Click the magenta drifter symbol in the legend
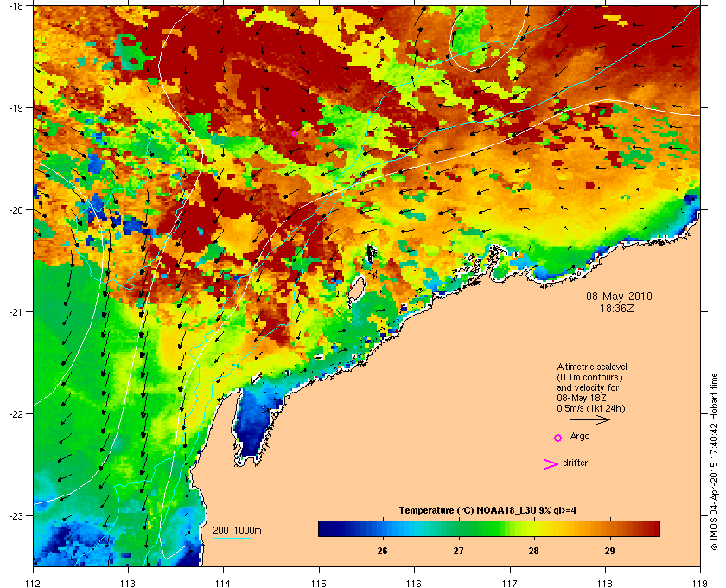 click(551, 464)
